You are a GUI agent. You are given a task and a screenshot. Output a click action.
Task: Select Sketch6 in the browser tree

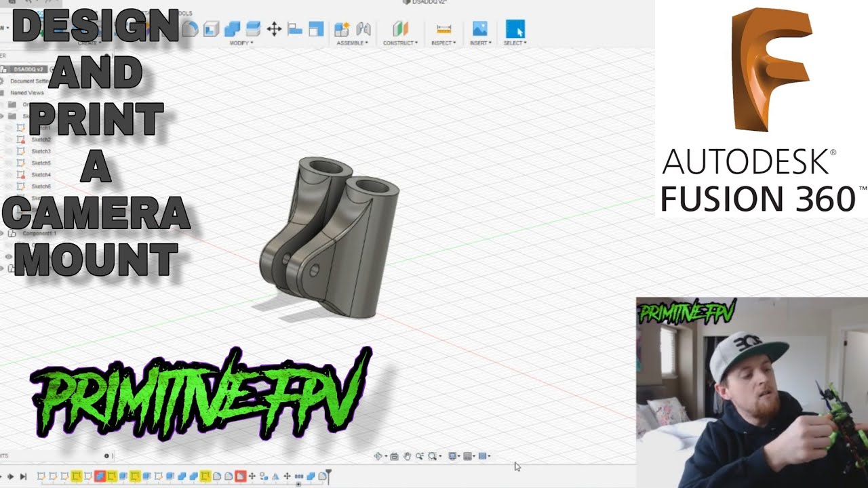click(x=41, y=186)
